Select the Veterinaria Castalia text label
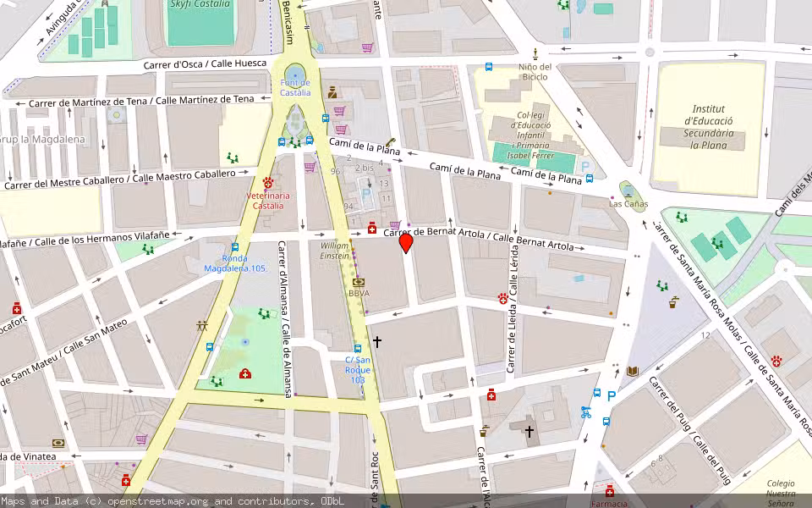This screenshot has width=812, height=508. click(x=268, y=201)
